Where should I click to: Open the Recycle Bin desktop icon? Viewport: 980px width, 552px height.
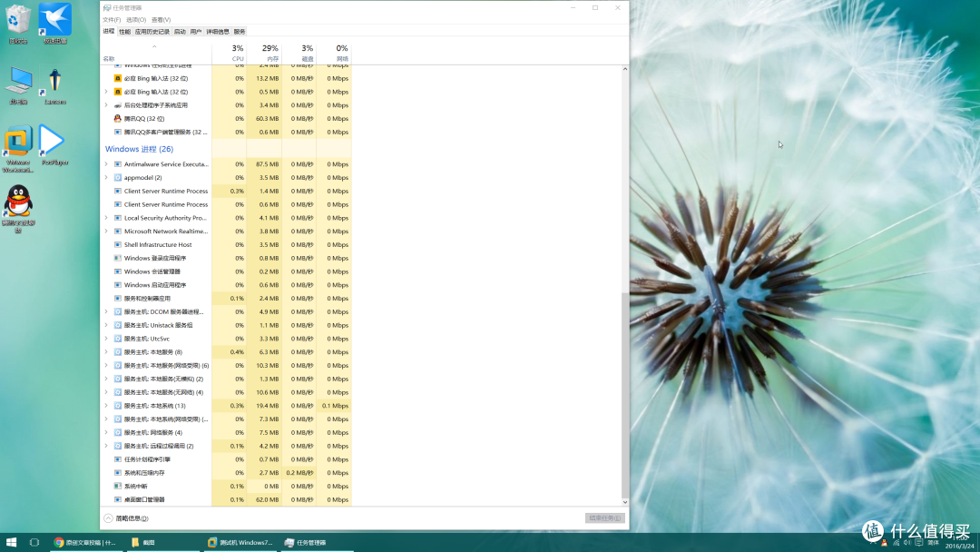[18, 24]
